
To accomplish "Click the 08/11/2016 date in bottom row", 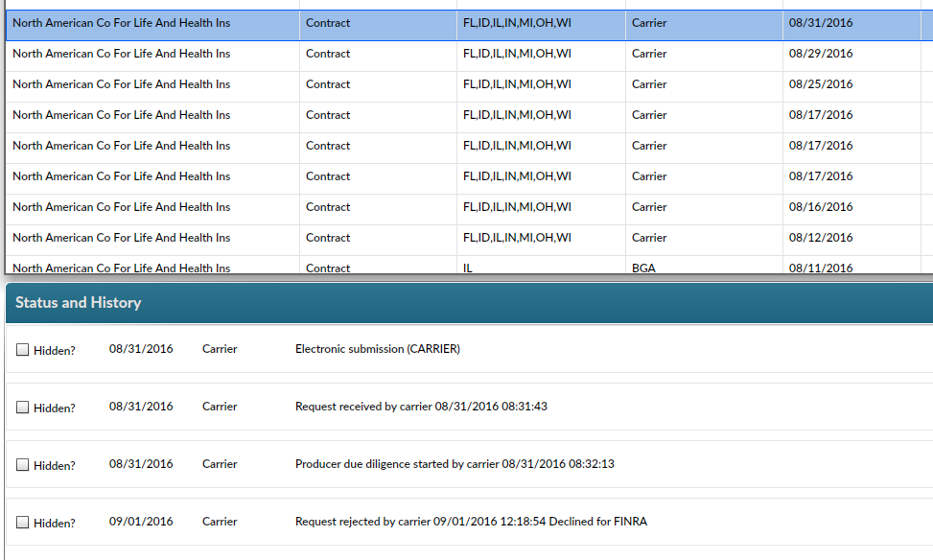I will [821, 268].
